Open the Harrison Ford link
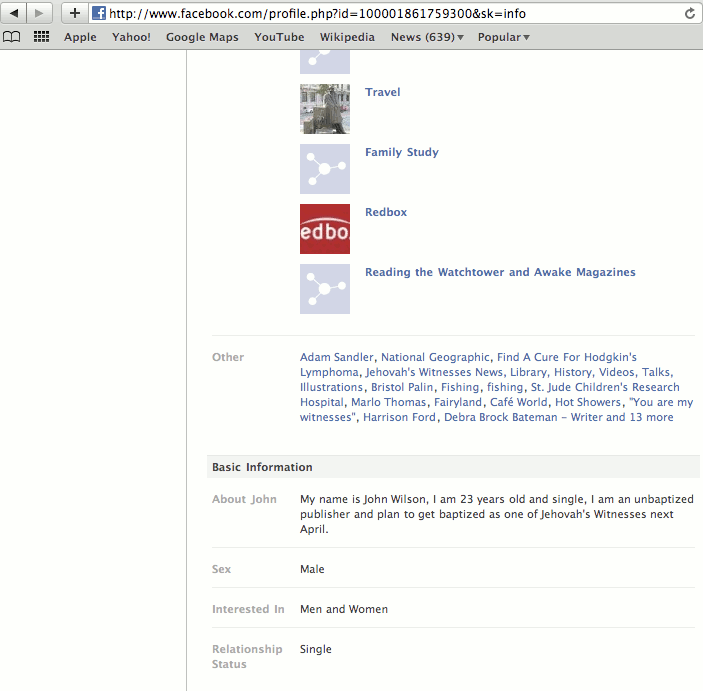 click(x=399, y=417)
